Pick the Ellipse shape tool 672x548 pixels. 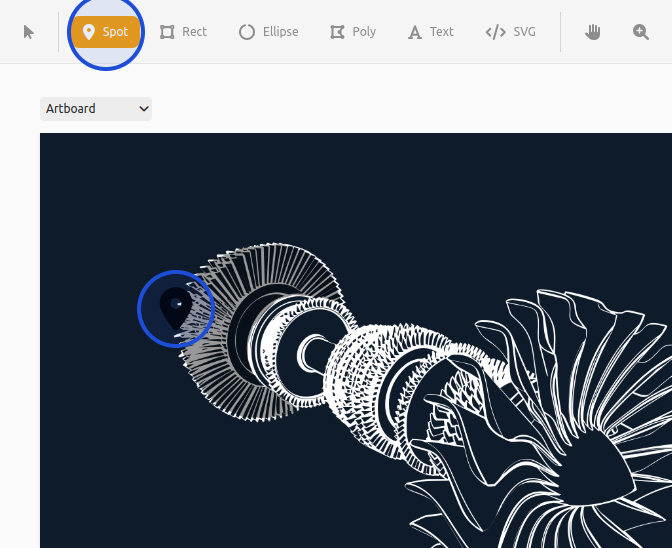point(268,32)
